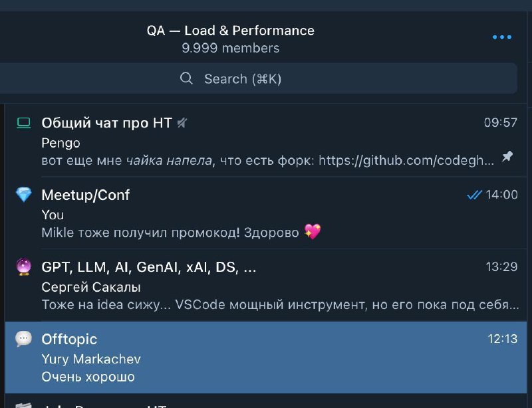Viewport: 532px width, 408px height.
Task: Click the QA — Load & Performance group title
Action: (x=230, y=31)
